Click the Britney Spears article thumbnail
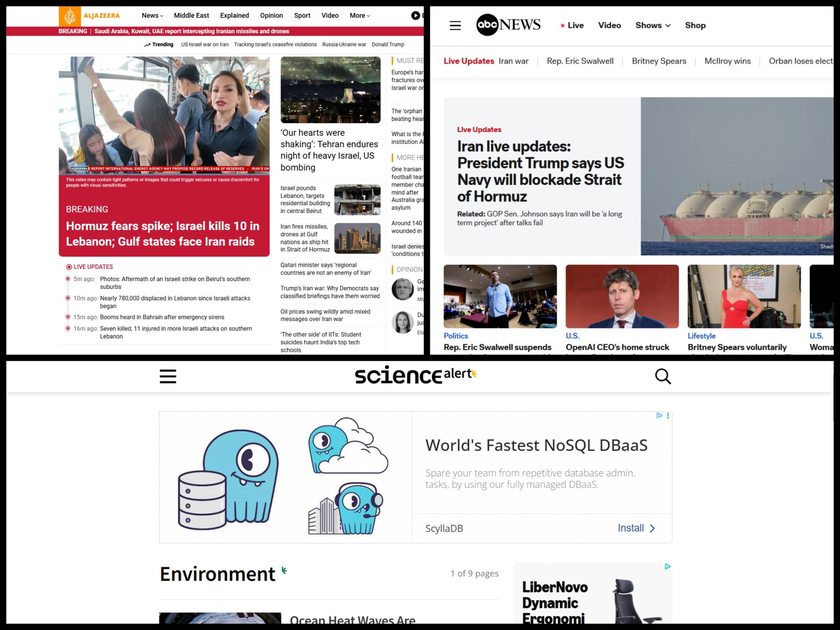The width and height of the screenshot is (840, 630). coord(743,297)
